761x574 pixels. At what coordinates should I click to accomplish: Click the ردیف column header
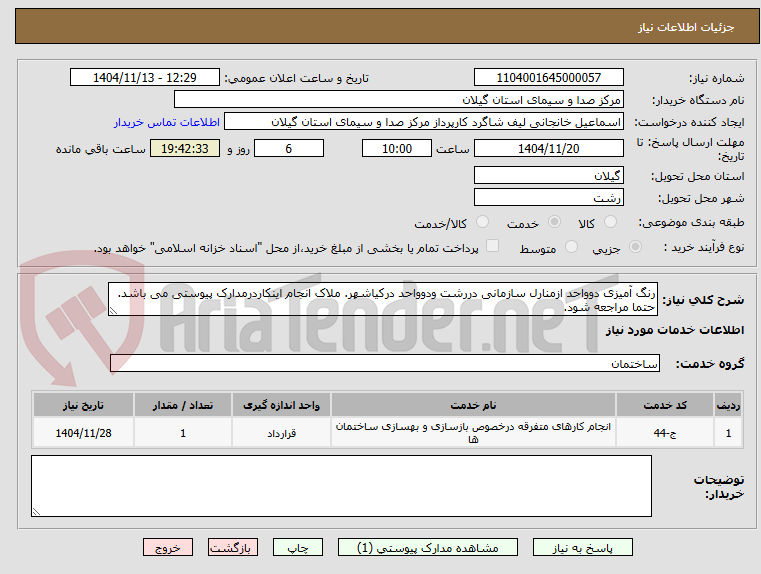pyautogui.click(x=728, y=405)
